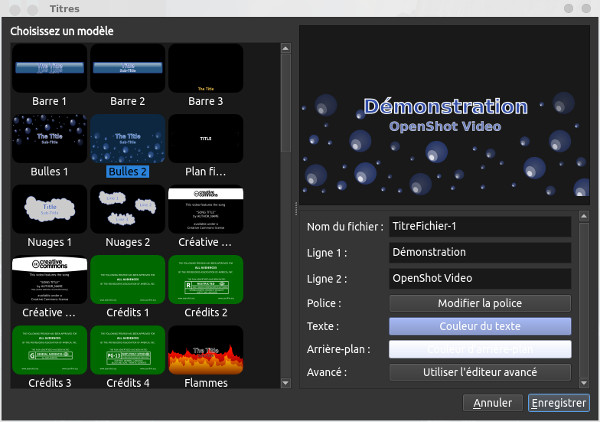Pick the Bulles 1 title template

point(47,138)
